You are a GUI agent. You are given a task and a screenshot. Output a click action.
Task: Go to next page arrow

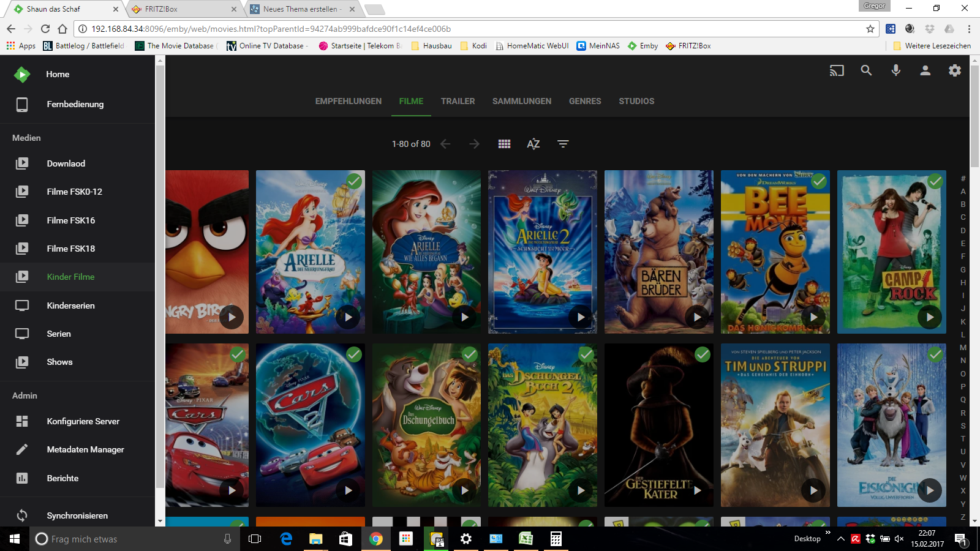[x=474, y=144]
